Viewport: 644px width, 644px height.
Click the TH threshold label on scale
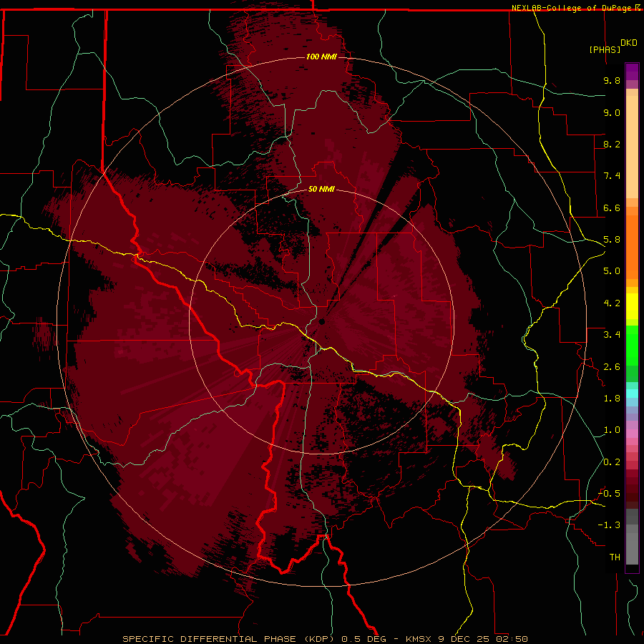click(615, 557)
